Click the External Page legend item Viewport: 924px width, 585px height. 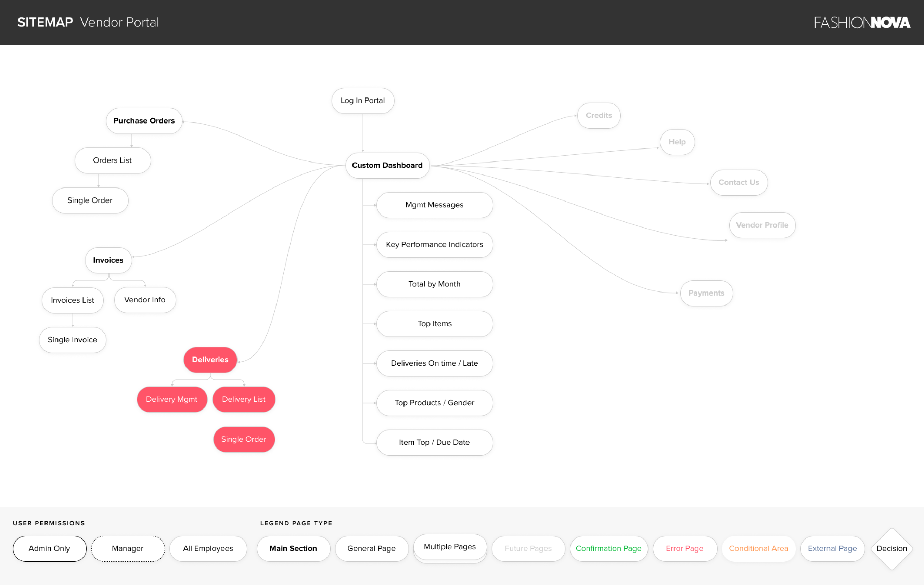832,548
